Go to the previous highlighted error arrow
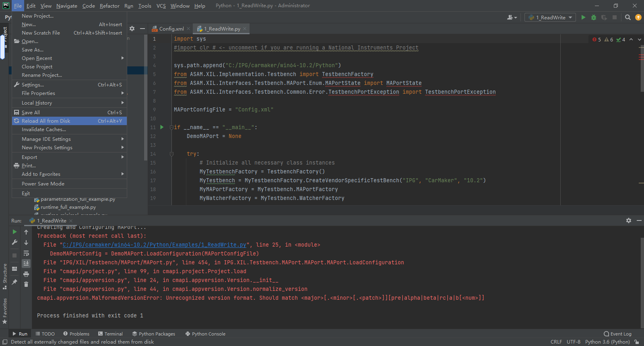 click(x=631, y=39)
